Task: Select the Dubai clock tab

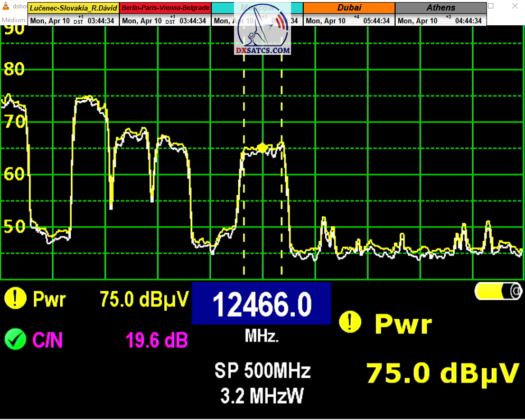Action: (x=349, y=8)
